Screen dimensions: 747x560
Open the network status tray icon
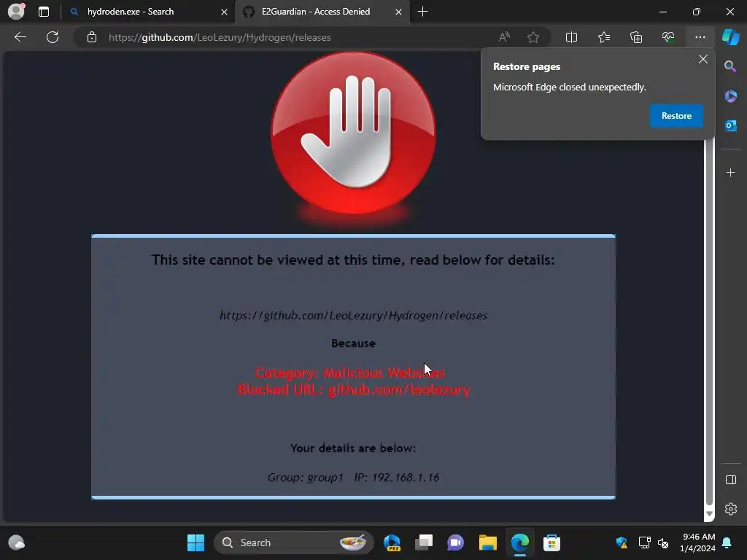645,542
